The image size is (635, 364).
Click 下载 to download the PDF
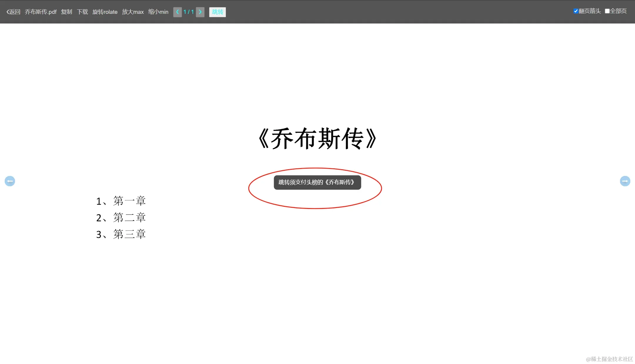tap(82, 12)
